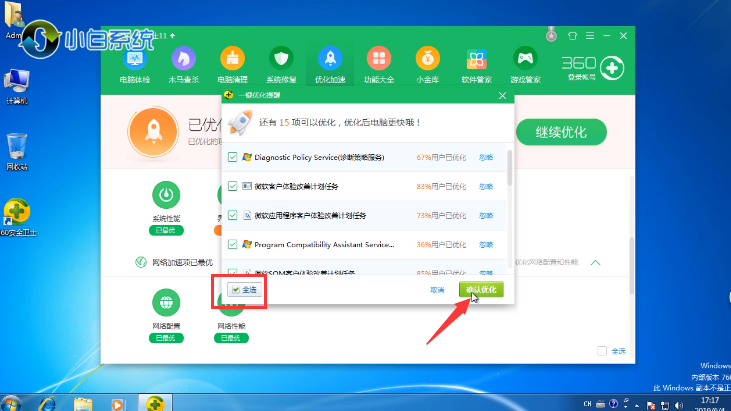Viewport: 731px width, 411px height.
Task: Click the 360 taskbar button
Action: pyautogui.click(x=155, y=403)
